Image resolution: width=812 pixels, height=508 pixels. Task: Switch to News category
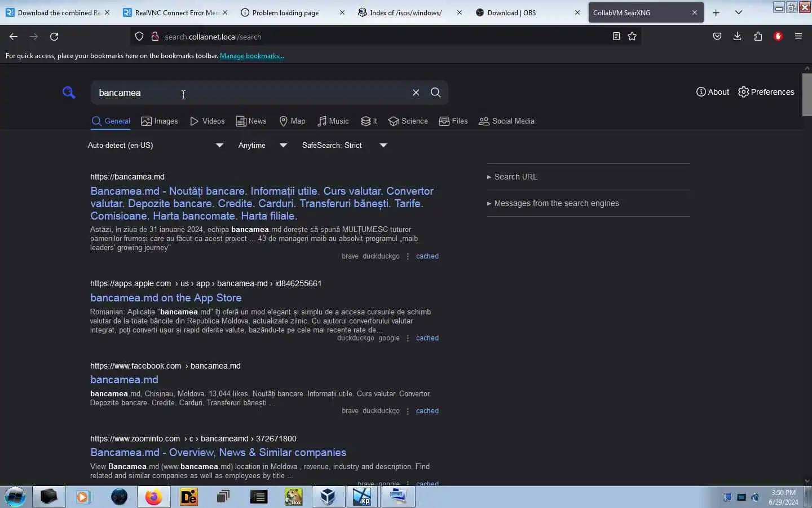[x=251, y=121]
